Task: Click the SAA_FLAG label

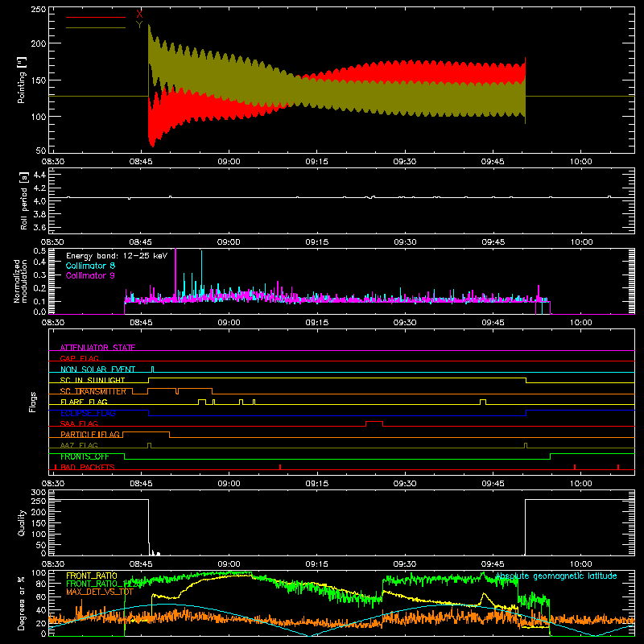Action: point(79,424)
